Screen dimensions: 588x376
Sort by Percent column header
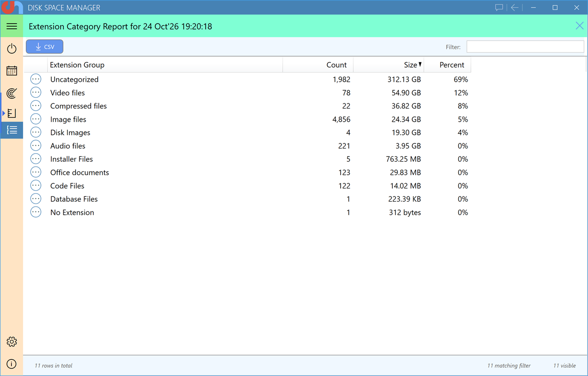pyautogui.click(x=447, y=65)
